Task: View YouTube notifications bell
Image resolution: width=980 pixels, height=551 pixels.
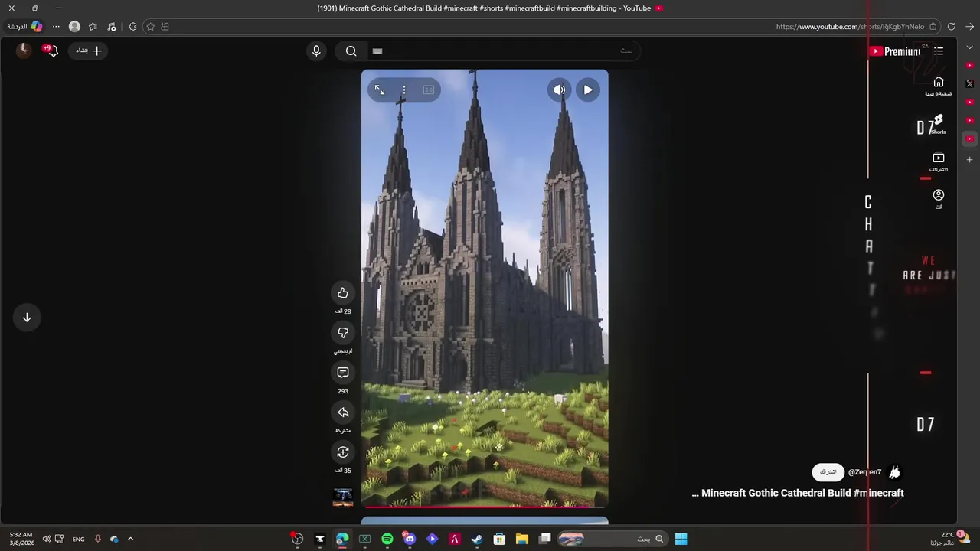Action: 52,51
